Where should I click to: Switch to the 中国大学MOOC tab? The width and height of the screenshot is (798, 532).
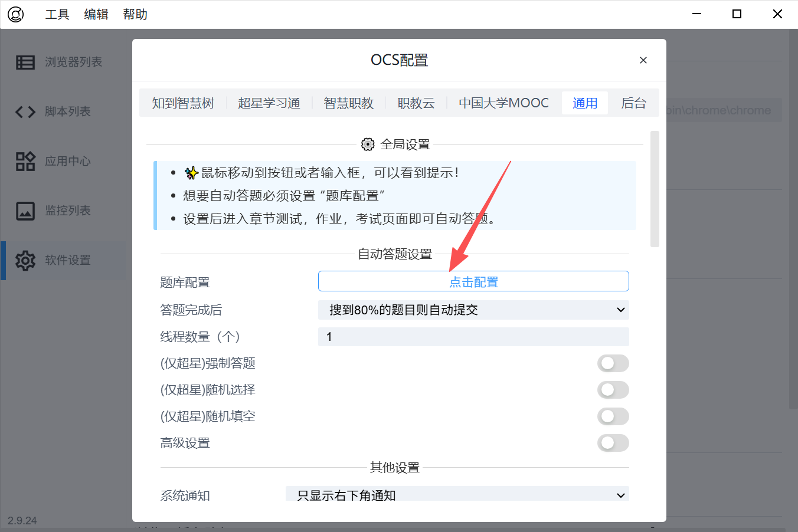(x=503, y=103)
